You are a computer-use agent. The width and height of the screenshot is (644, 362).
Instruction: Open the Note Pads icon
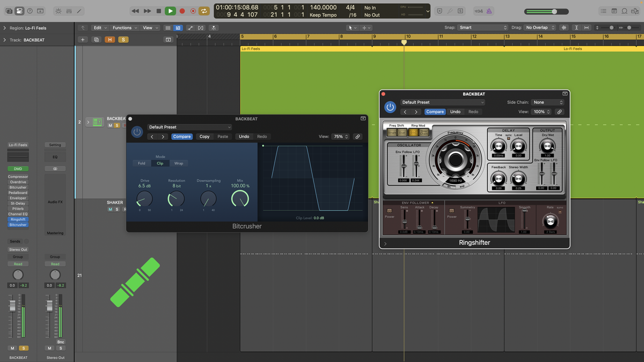614,11
